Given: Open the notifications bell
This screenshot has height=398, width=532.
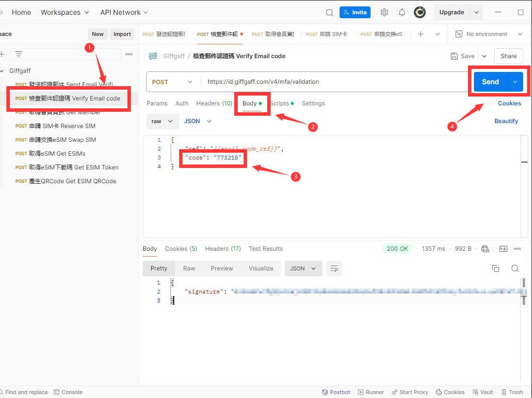Looking at the screenshot, I should click(x=402, y=12).
